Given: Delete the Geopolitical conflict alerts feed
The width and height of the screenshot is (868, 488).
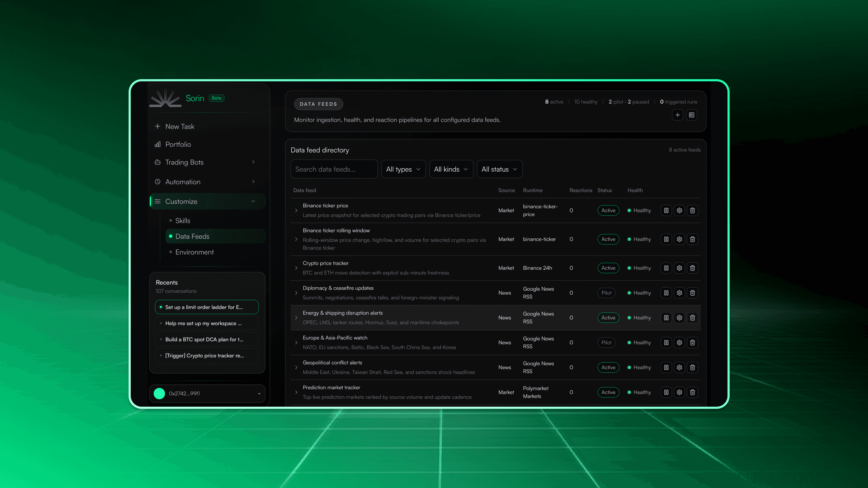Looking at the screenshot, I should click(693, 367).
